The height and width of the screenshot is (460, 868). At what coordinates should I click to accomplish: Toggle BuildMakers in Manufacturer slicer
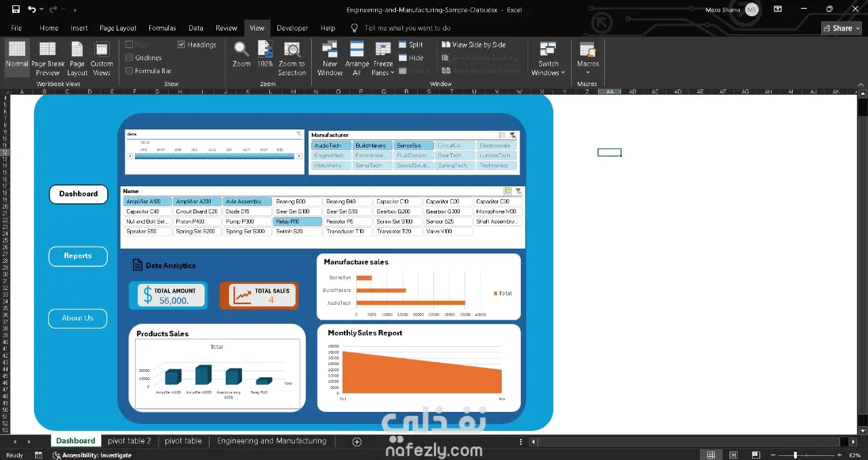(372, 146)
